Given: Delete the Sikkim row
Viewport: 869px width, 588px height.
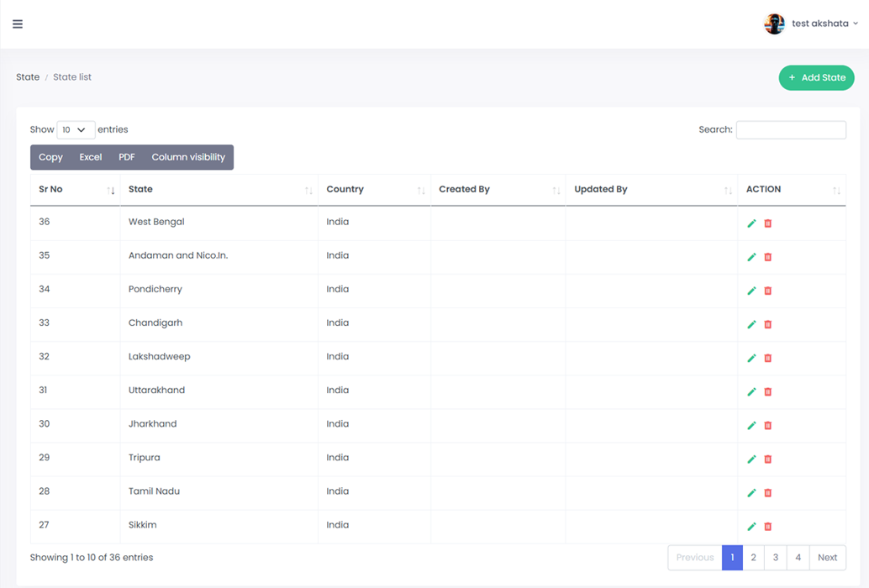Looking at the screenshot, I should 767,527.
